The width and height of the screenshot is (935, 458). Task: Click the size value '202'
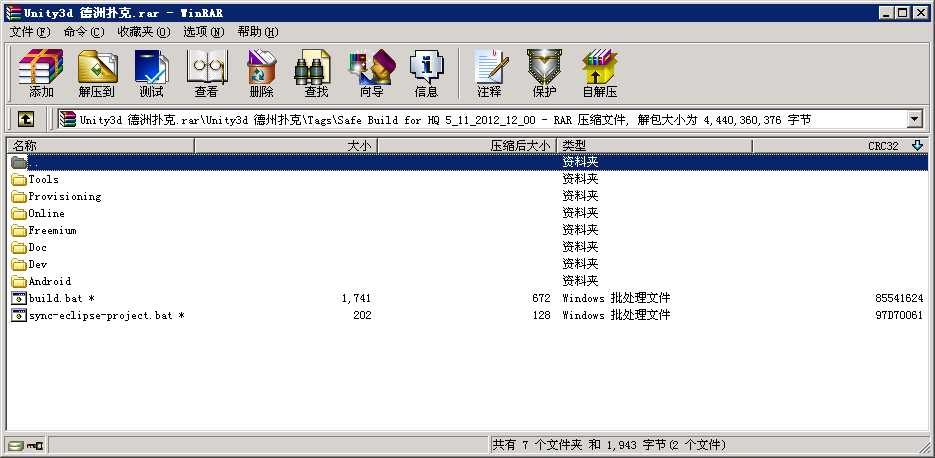[x=362, y=315]
